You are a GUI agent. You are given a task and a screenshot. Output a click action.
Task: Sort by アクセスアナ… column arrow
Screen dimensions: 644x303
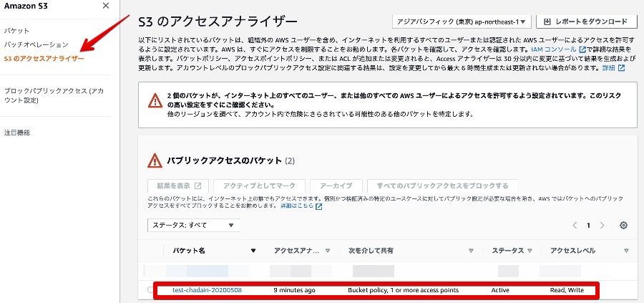click(328, 251)
